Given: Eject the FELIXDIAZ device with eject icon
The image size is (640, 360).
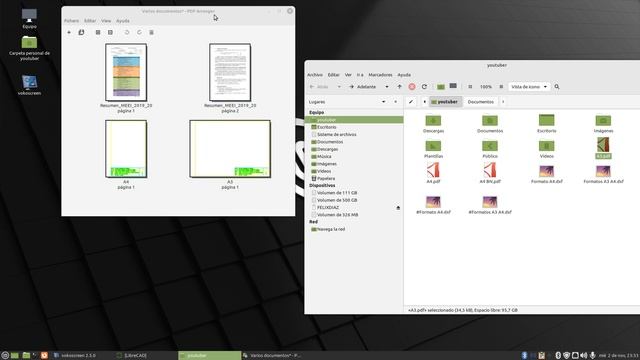Looking at the screenshot, I should (x=398, y=208).
